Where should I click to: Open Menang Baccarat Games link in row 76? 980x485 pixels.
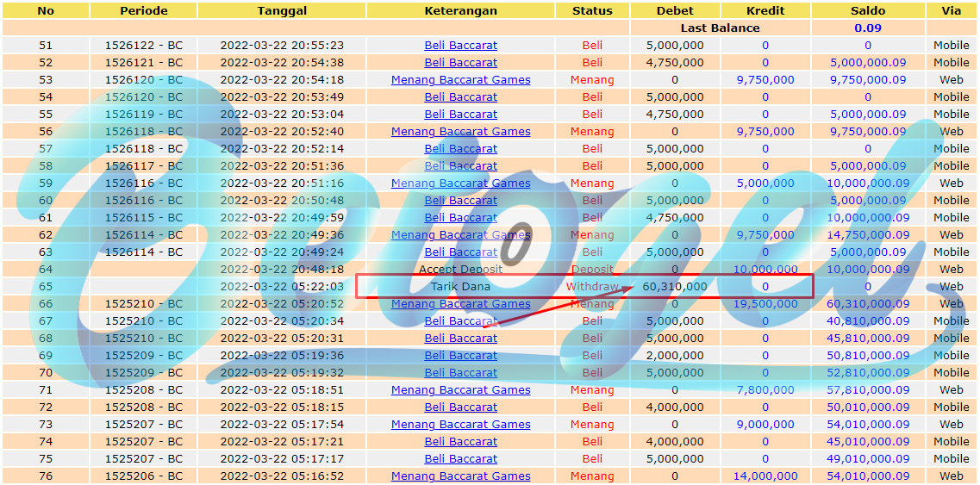coord(460,476)
